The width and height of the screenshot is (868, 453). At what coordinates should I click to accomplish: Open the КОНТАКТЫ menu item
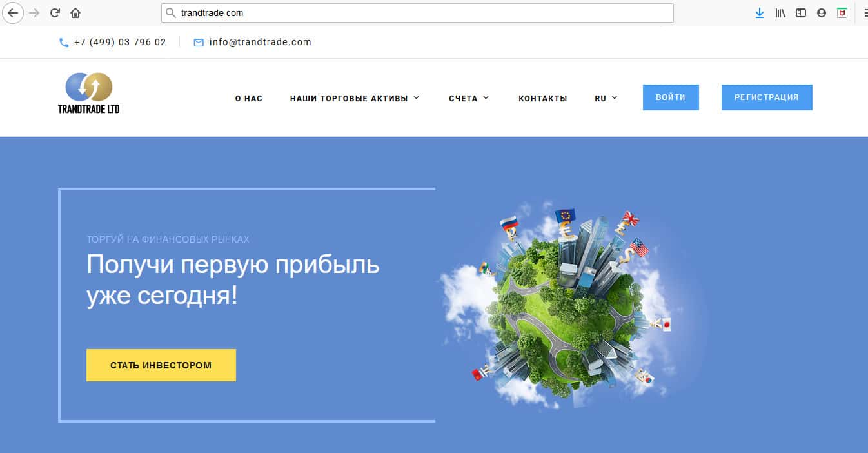(543, 98)
